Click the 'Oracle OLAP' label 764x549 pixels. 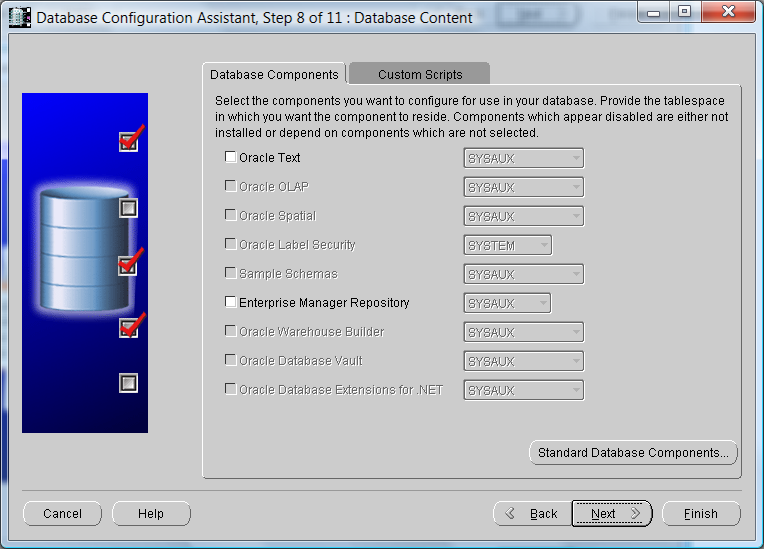(x=274, y=187)
